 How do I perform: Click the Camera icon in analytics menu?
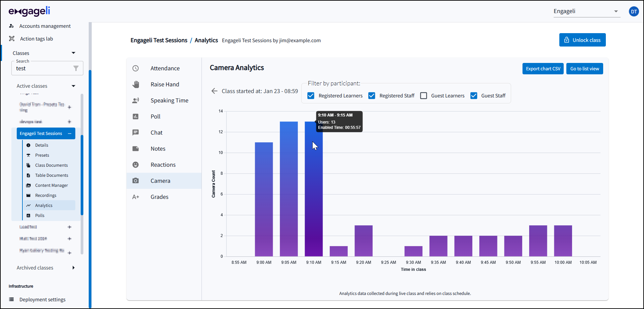[136, 181]
